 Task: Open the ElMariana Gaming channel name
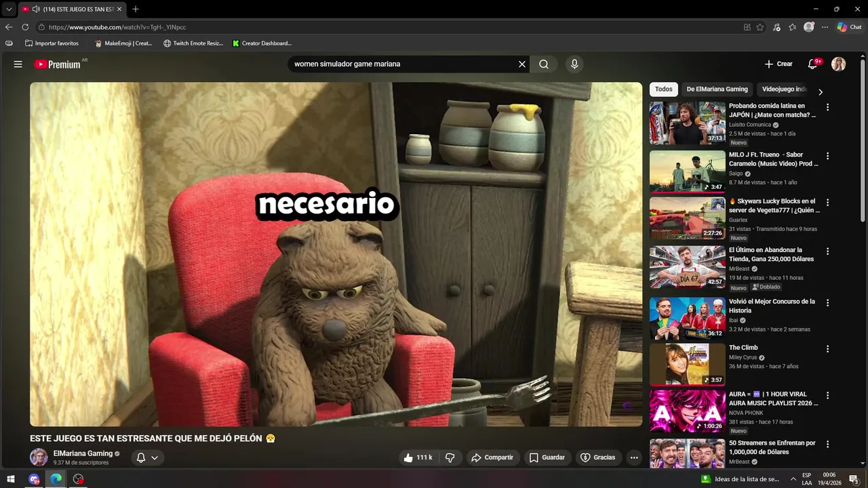[83, 453]
